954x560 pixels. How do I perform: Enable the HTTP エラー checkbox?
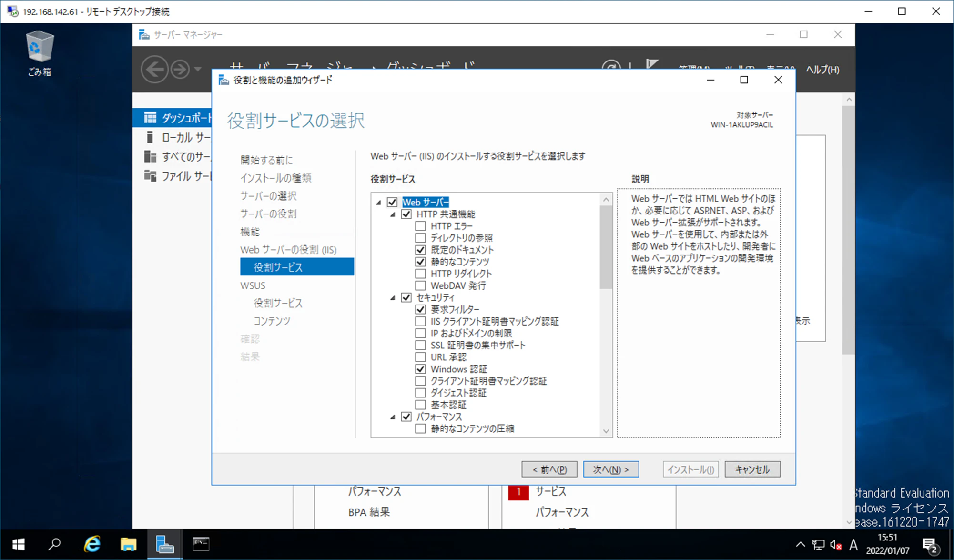pos(420,226)
